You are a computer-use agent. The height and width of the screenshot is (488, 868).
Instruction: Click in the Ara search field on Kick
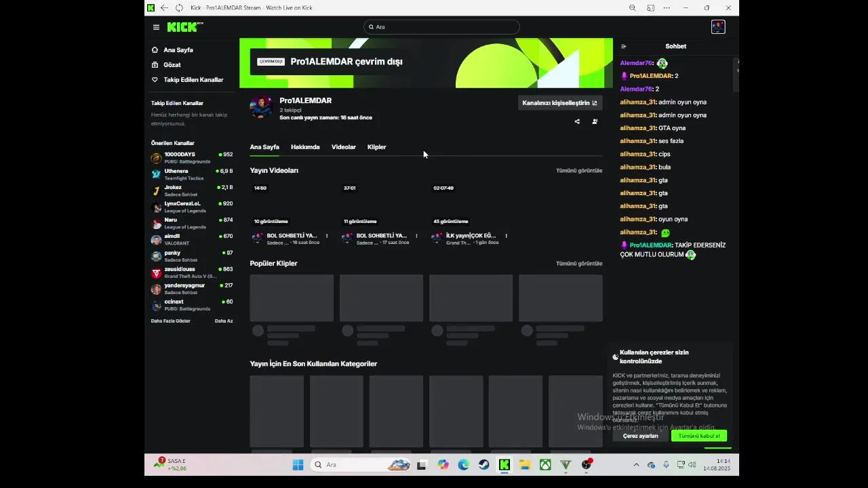tap(441, 27)
